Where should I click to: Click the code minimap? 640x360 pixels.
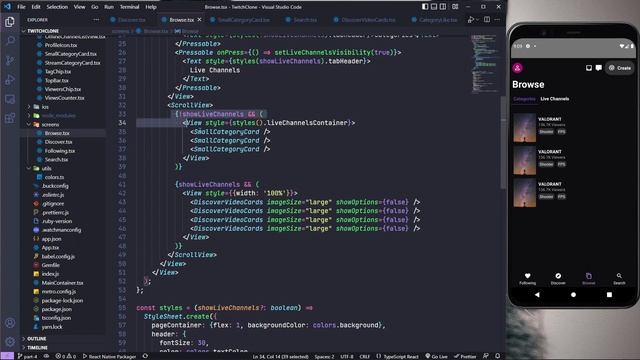(x=484, y=63)
